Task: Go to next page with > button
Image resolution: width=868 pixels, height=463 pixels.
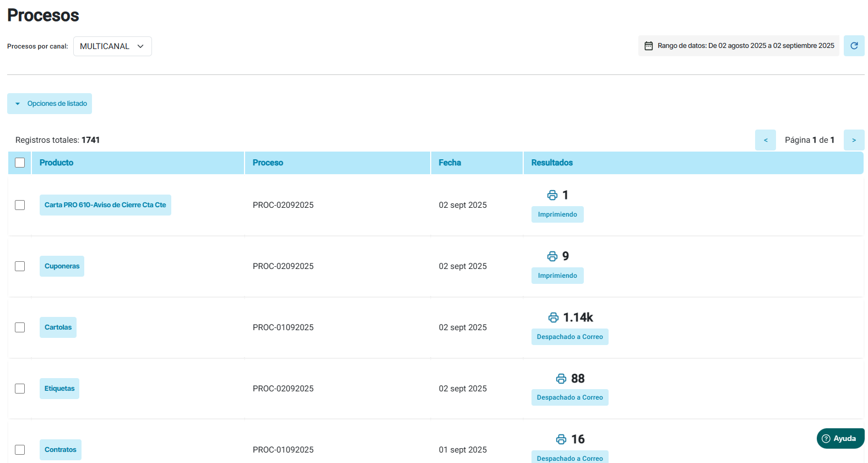Action: (854, 140)
